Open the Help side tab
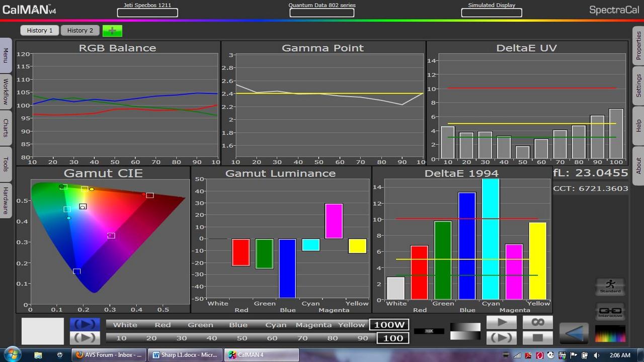Viewport: 644px width, 362px height. (638, 126)
